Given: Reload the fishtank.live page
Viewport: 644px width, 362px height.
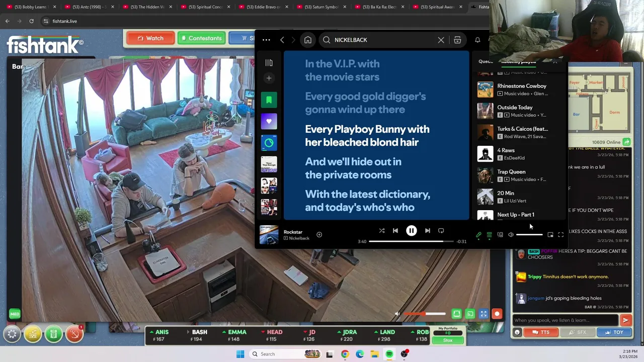Looking at the screenshot, I should (31, 21).
